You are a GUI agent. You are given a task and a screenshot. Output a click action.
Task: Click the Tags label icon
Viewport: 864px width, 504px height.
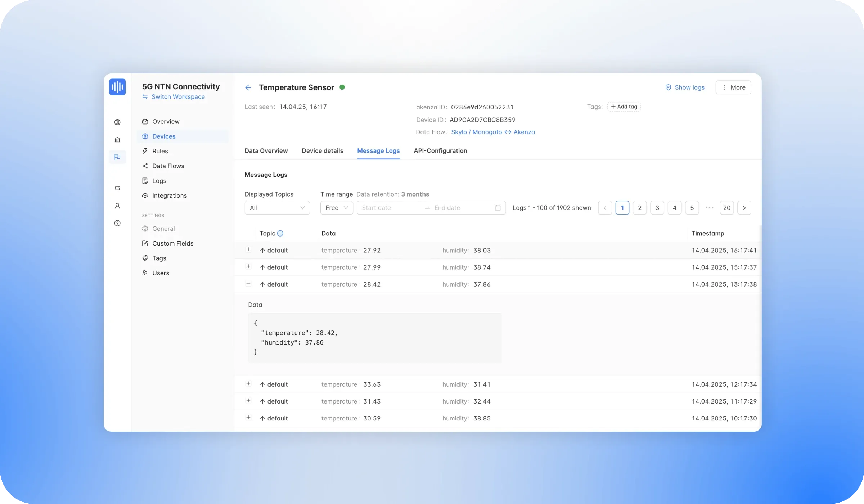(x=145, y=258)
